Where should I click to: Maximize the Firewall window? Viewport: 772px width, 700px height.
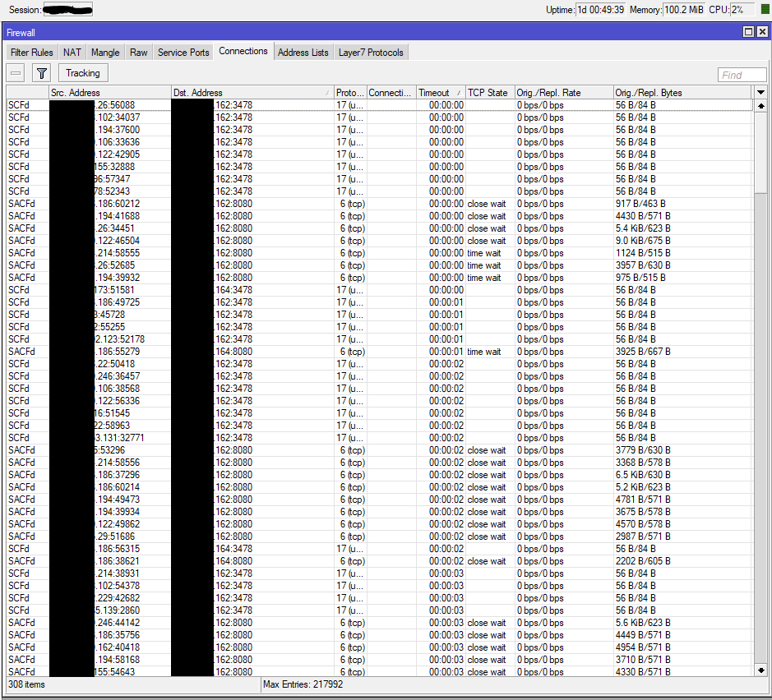click(x=748, y=32)
